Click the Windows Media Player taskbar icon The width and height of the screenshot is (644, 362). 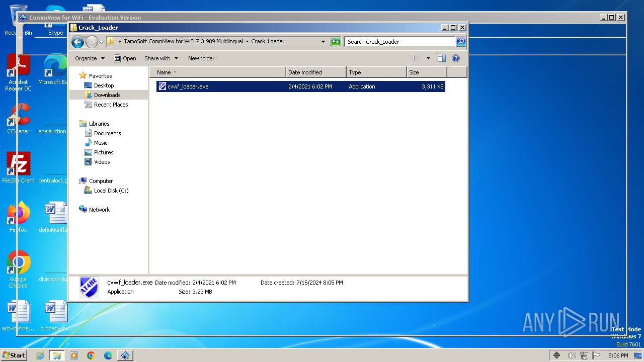pos(74,355)
